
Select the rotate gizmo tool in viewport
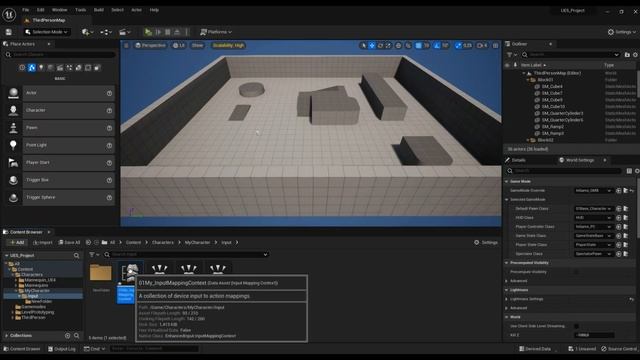point(380,45)
